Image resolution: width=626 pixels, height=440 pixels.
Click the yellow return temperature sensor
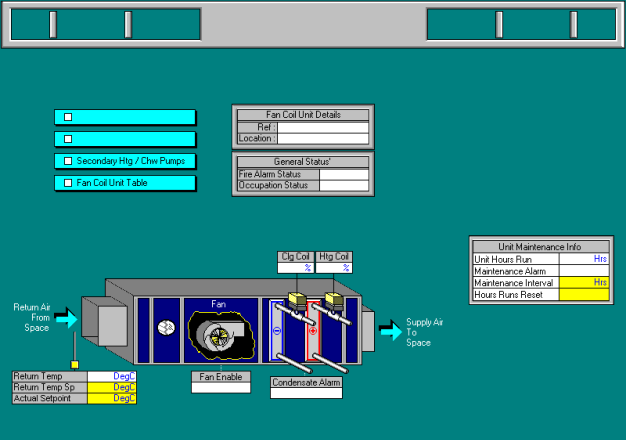coord(73,364)
